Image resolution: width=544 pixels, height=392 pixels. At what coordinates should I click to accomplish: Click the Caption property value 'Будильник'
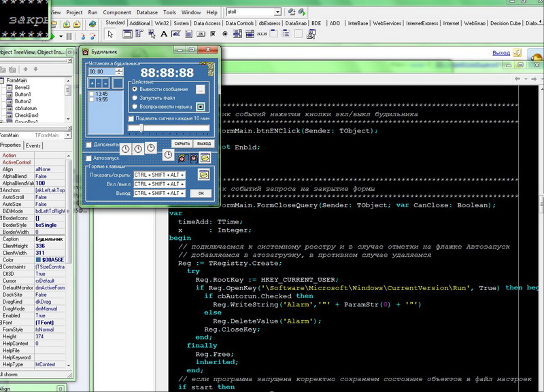[x=50, y=239]
